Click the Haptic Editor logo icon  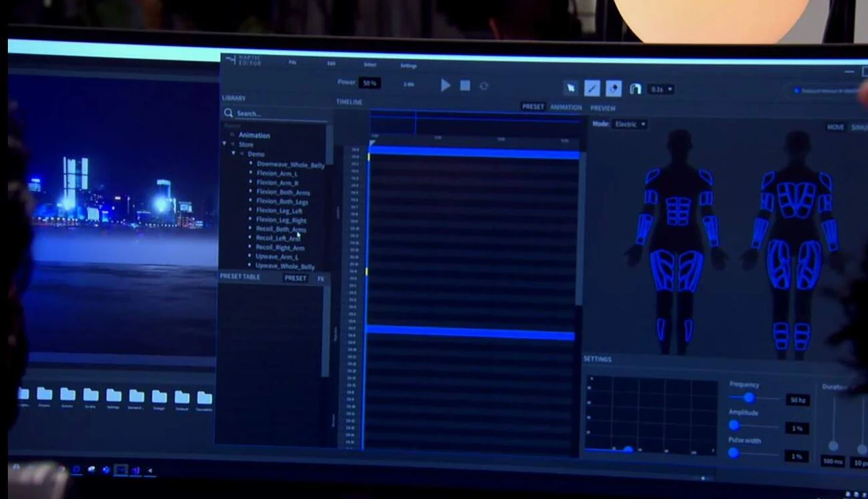[231, 60]
